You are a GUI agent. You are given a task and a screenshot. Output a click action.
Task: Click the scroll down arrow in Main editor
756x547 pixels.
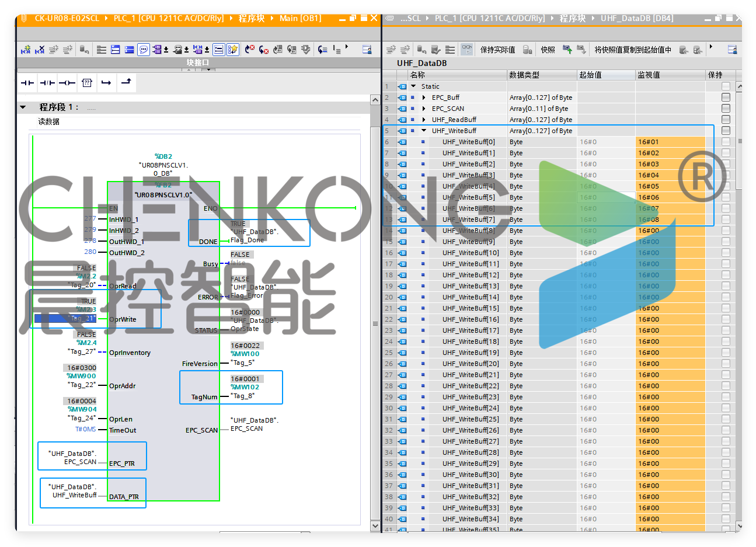click(x=375, y=526)
